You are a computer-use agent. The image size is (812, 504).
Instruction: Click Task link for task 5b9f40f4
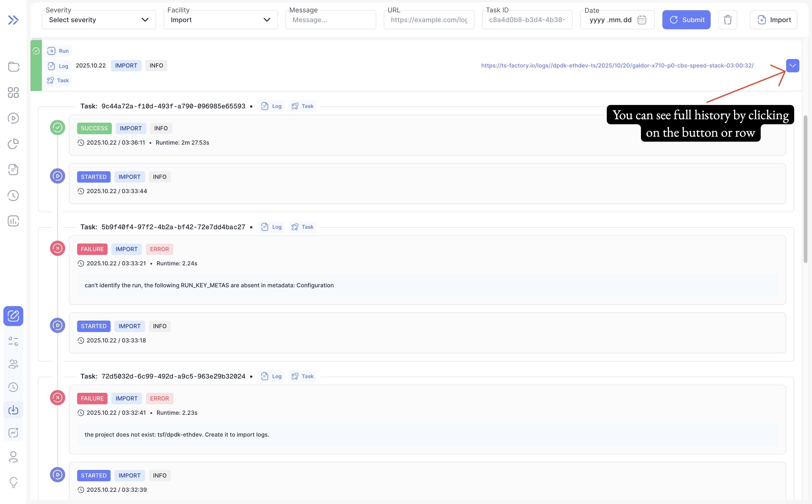(302, 227)
